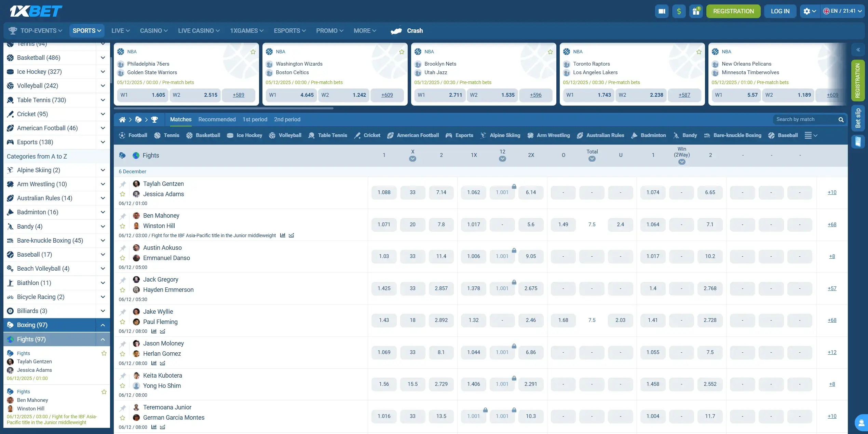The height and width of the screenshot is (434, 868).
Task: Click the gift bonus icon in header
Action: coord(696,11)
